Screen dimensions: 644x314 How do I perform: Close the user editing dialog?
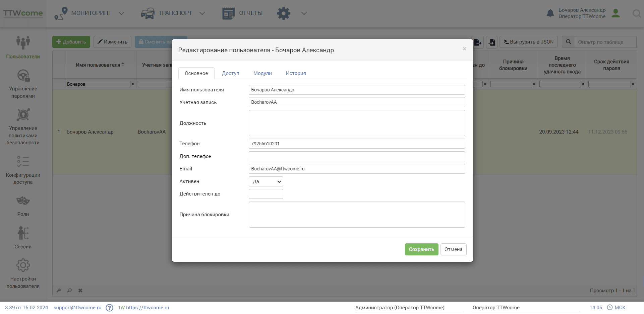[464, 49]
